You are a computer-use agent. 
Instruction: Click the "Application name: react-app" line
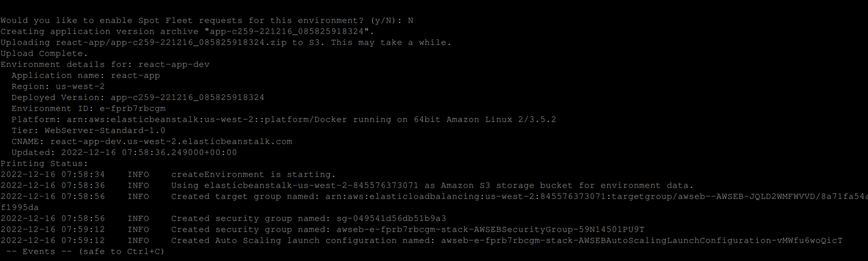85,75
